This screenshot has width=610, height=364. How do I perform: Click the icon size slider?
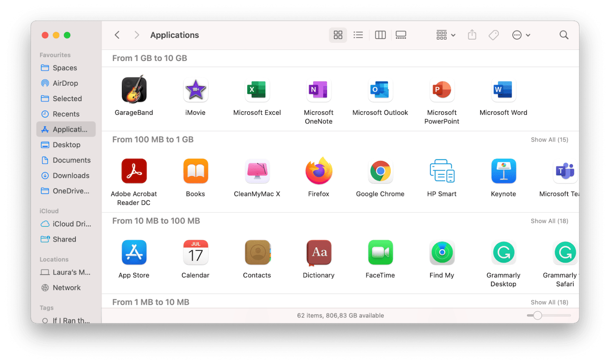coord(537,315)
